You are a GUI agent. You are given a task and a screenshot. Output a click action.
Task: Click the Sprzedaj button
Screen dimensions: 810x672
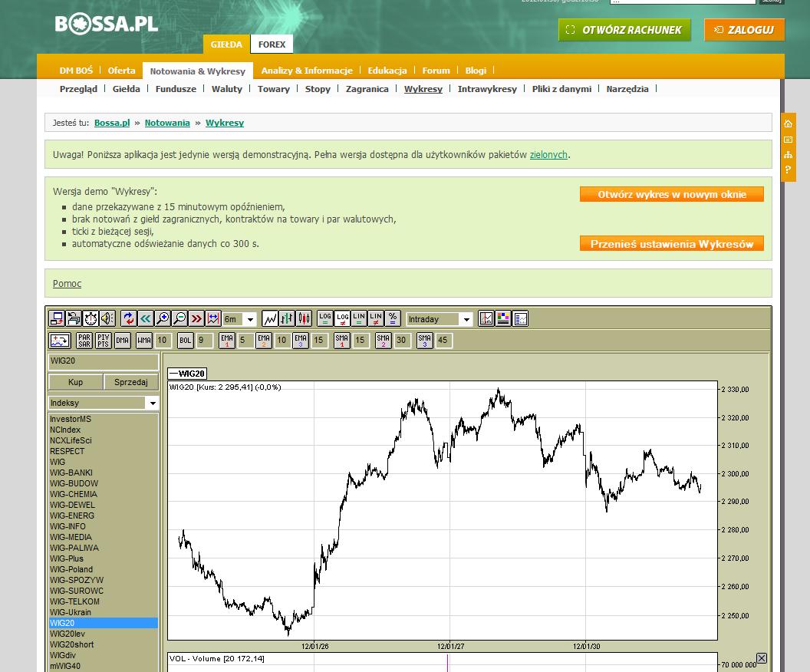tap(130, 382)
